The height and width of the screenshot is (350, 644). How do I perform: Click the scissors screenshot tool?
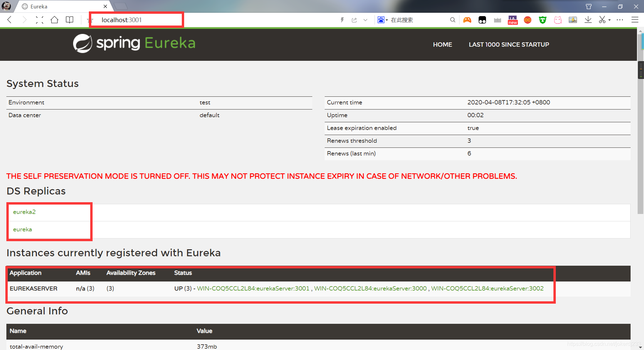tap(602, 20)
